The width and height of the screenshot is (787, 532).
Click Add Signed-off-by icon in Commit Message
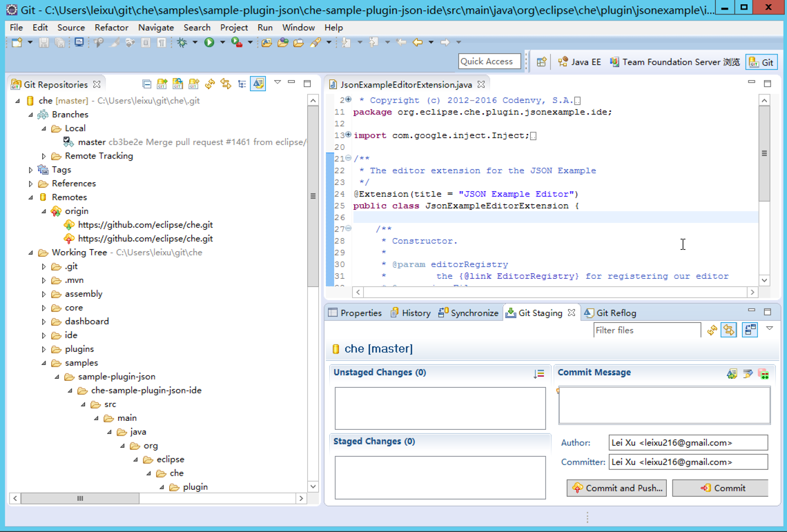(748, 373)
